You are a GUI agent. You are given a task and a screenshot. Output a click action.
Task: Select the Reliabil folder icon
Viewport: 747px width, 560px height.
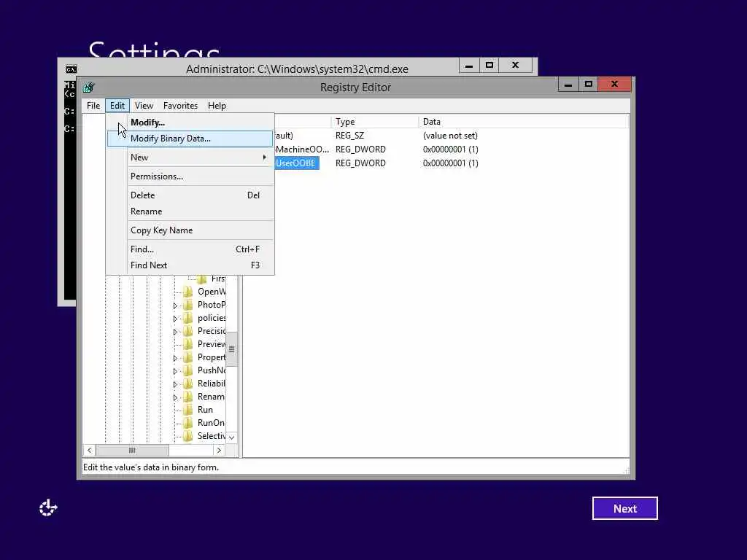coord(188,384)
